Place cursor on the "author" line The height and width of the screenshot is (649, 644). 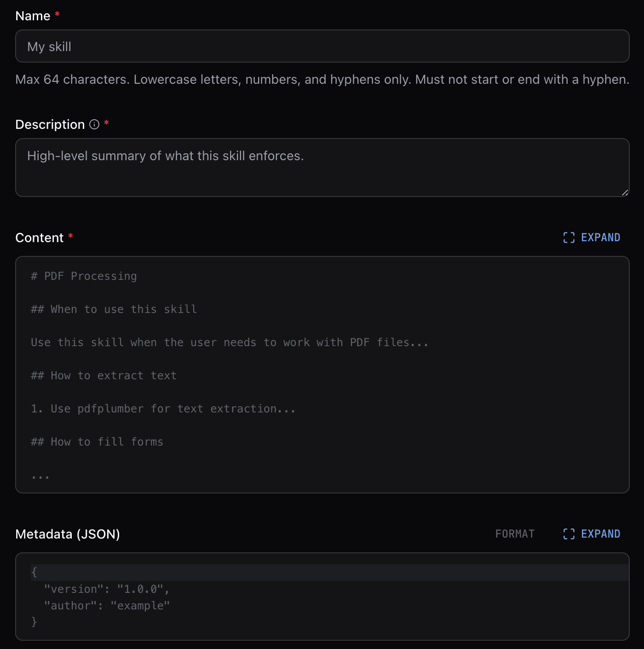coord(107,606)
